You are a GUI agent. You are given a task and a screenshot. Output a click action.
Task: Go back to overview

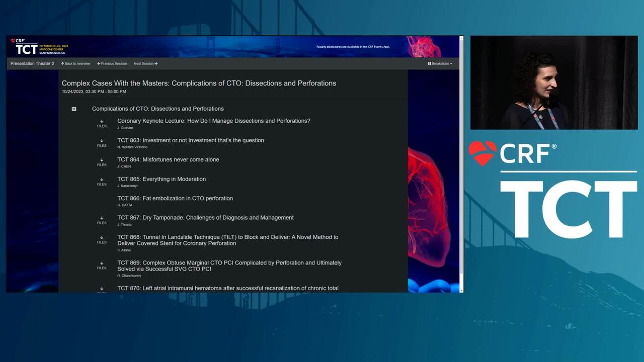coord(75,64)
